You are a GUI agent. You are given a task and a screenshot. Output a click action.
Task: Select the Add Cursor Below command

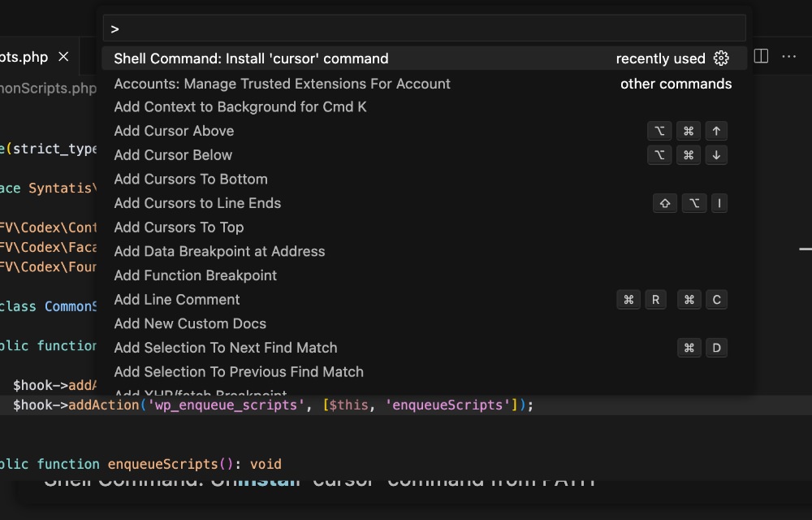(424, 155)
